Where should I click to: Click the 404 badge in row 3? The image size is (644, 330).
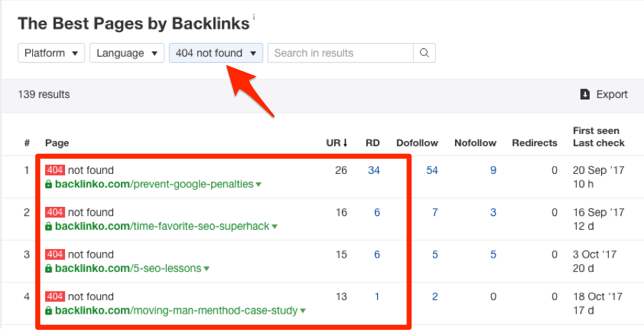[54, 255]
